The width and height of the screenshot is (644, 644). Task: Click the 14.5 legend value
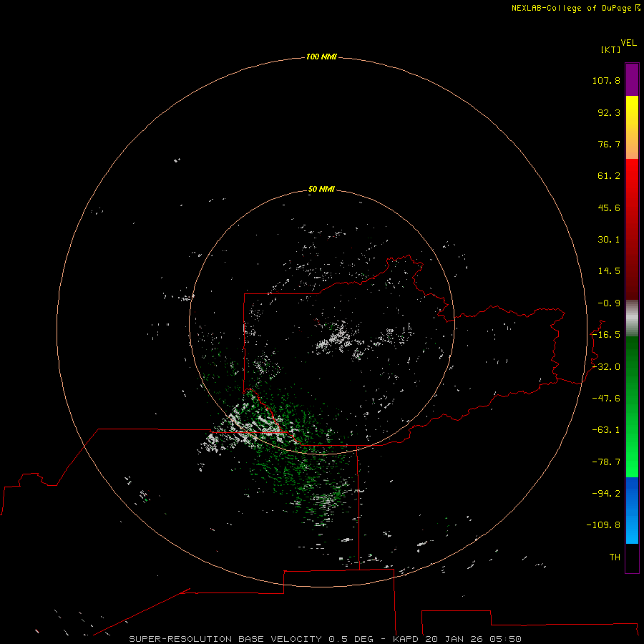pos(609,271)
